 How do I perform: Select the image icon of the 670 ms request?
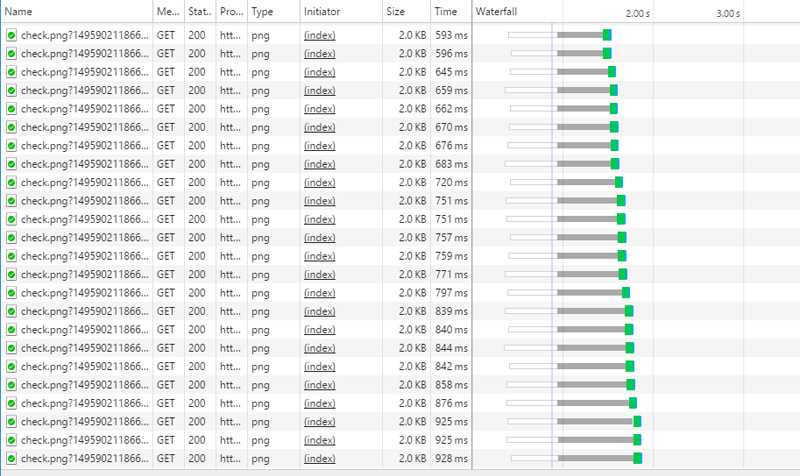point(11,127)
